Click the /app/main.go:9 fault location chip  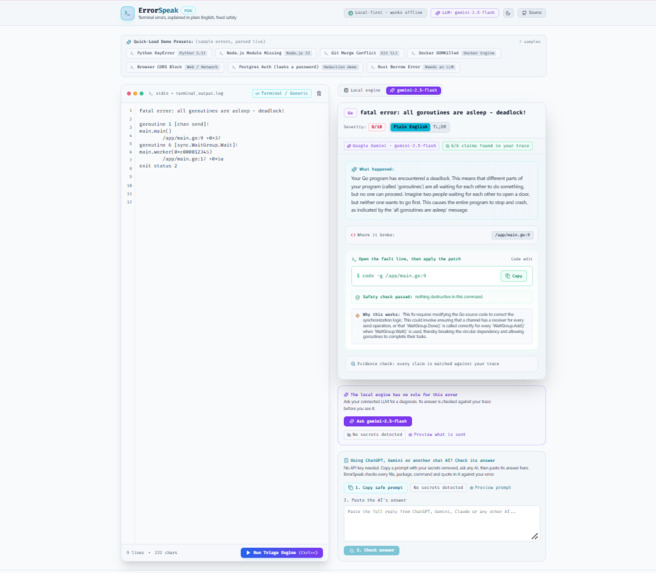pyautogui.click(x=512, y=235)
